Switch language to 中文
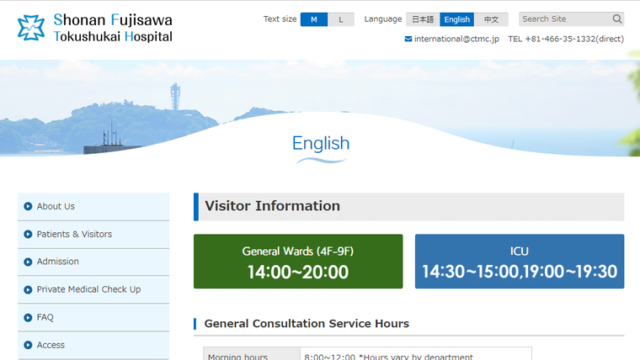This screenshot has height=360, width=640. click(x=491, y=19)
